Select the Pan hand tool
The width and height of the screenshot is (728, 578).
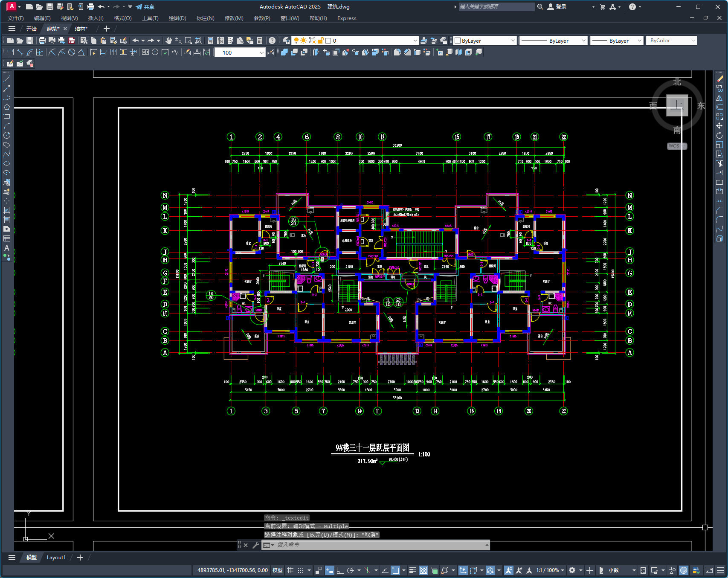169,41
